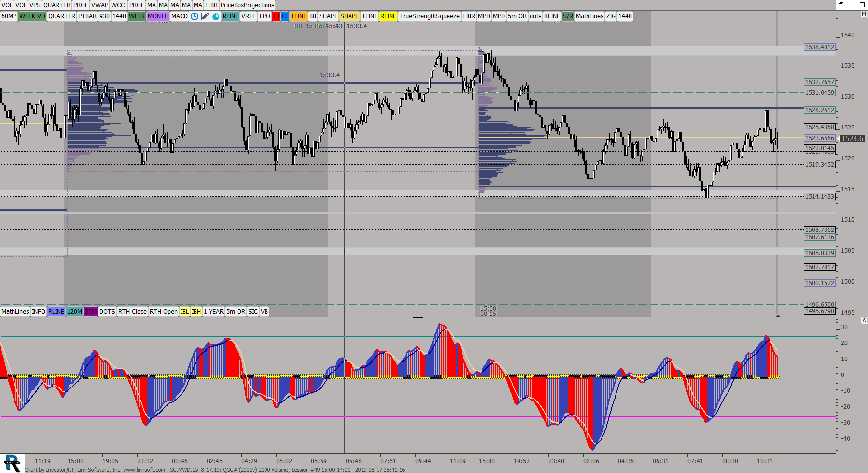868x473 pixels.
Task: Toggle the purple MONTH button
Action: click(158, 16)
